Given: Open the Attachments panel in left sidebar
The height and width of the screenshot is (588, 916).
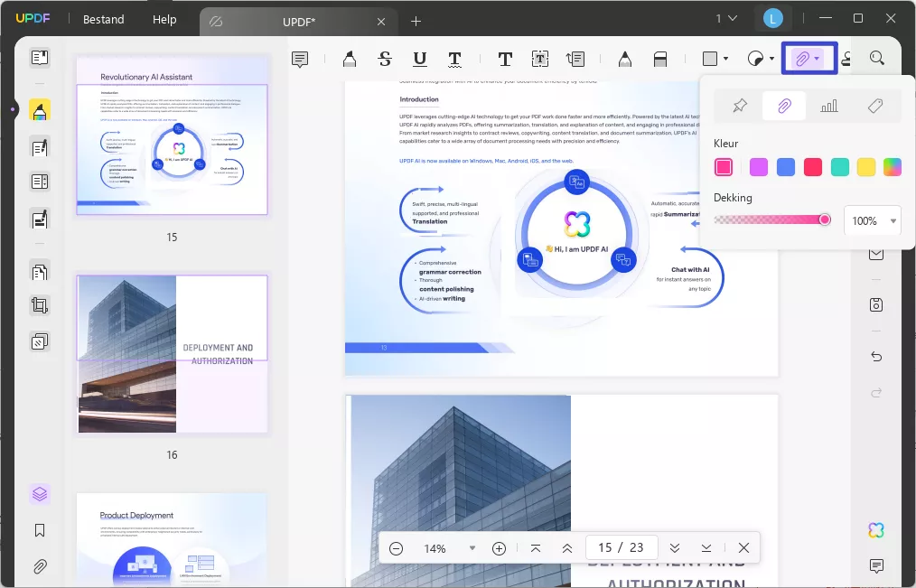Looking at the screenshot, I should 40,566.
